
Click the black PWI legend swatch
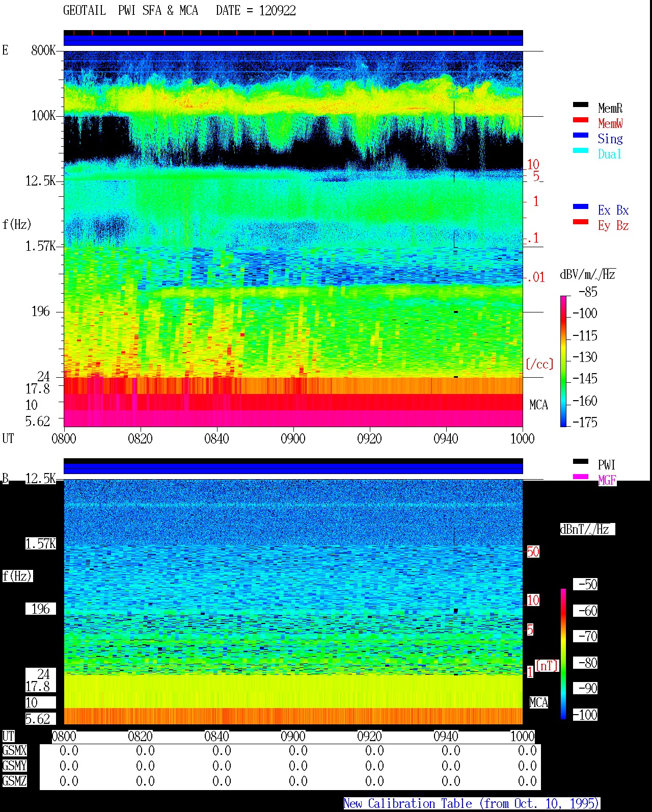click(581, 461)
